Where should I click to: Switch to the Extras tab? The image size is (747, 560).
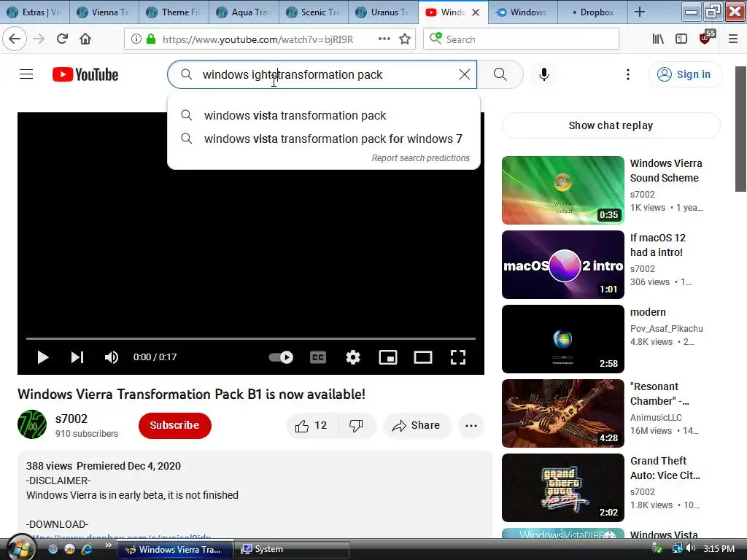coord(35,12)
